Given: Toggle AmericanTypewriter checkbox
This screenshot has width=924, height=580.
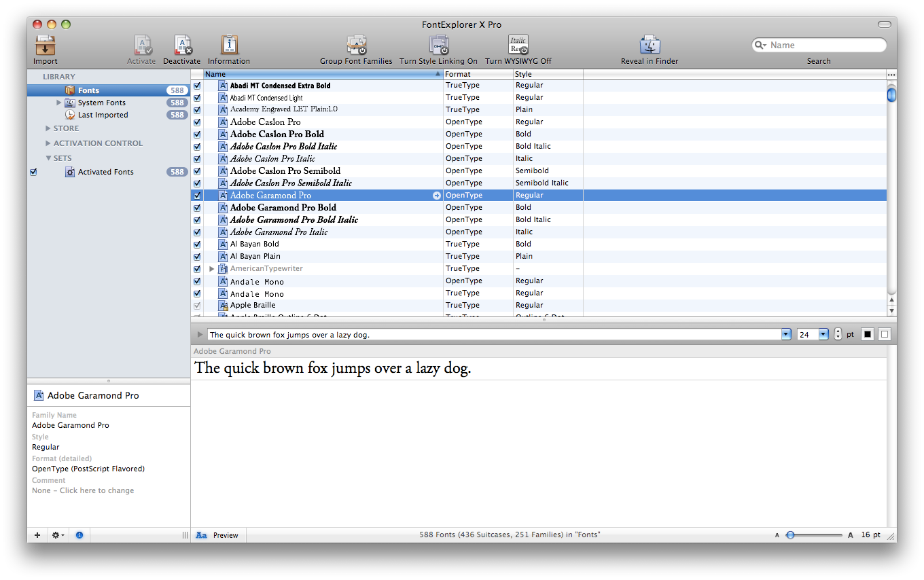Looking at the screenshot, I should (x=197, y=269).
